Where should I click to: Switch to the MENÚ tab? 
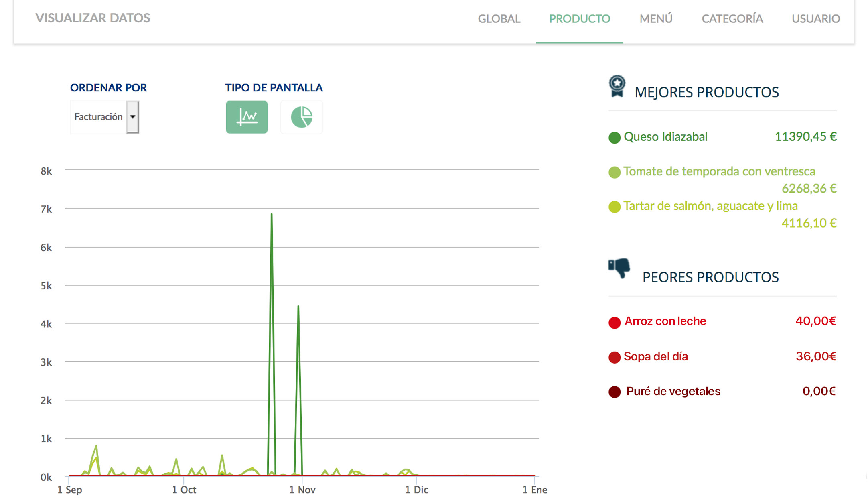point(656,18)
